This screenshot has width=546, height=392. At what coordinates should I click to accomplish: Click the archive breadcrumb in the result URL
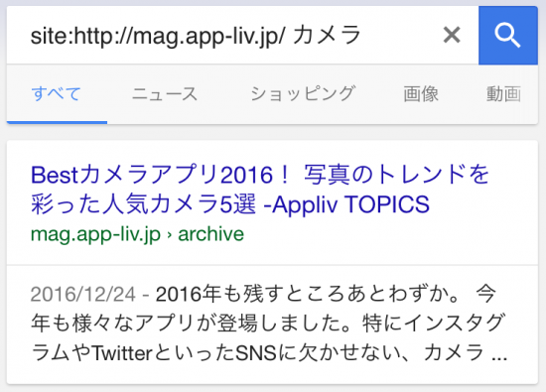pos(211,234)
